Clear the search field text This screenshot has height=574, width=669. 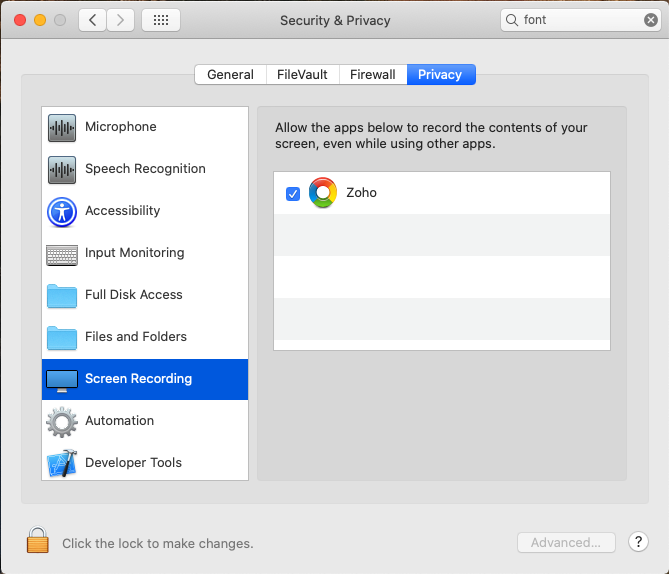pos(651,20)
